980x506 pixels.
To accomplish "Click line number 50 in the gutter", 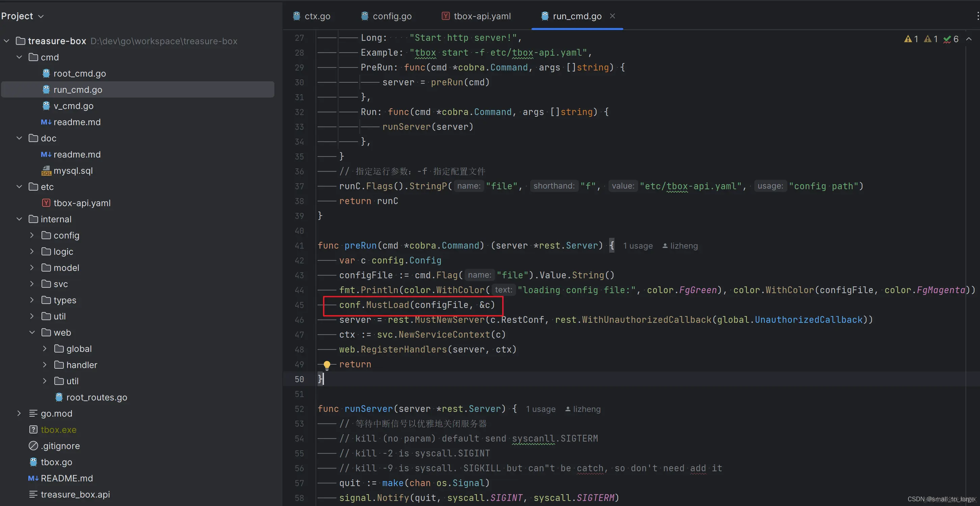I will pyautogui.click(x=299, y=379).
